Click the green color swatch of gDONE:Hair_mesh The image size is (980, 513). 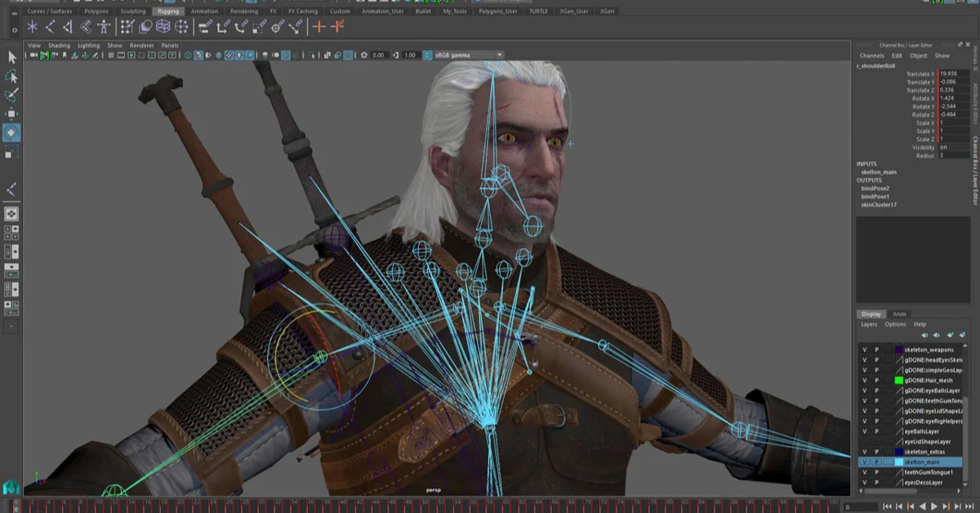tap(900, 380)
